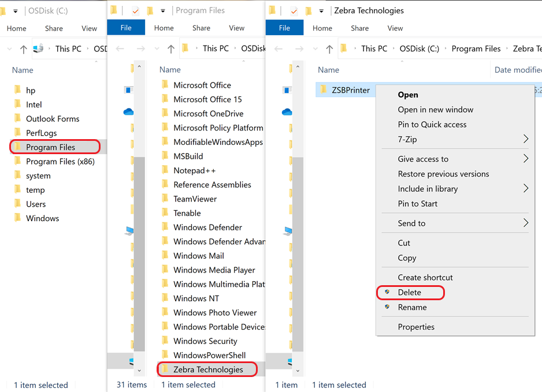This screenshot has width=542, height=392.
Task: Switch to the View tab
Action: 395,28
